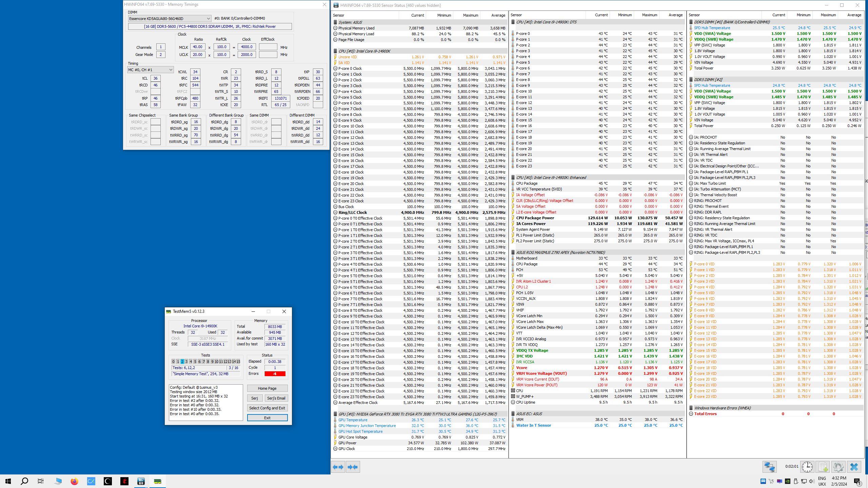
Task: Click the red Errors count box
Action: 275,374
